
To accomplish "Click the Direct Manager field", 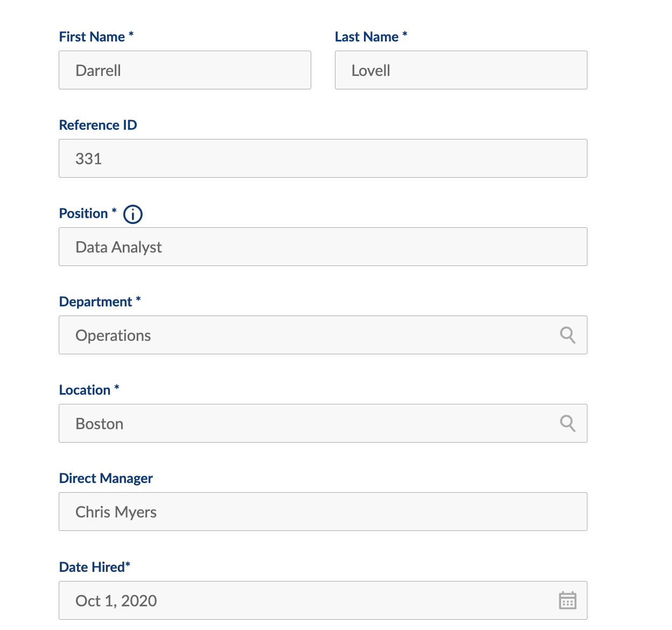I will [x=323, y=512].
